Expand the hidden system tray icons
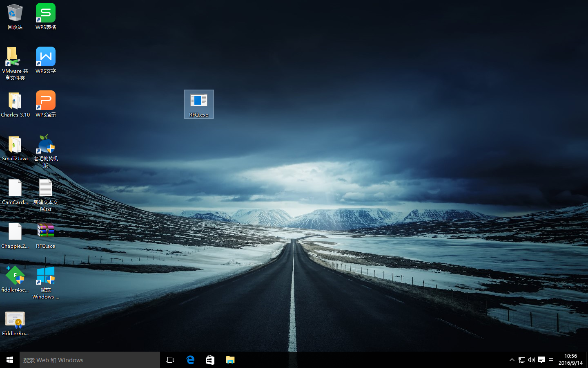 pyautogui.click(x=512, y=360)
